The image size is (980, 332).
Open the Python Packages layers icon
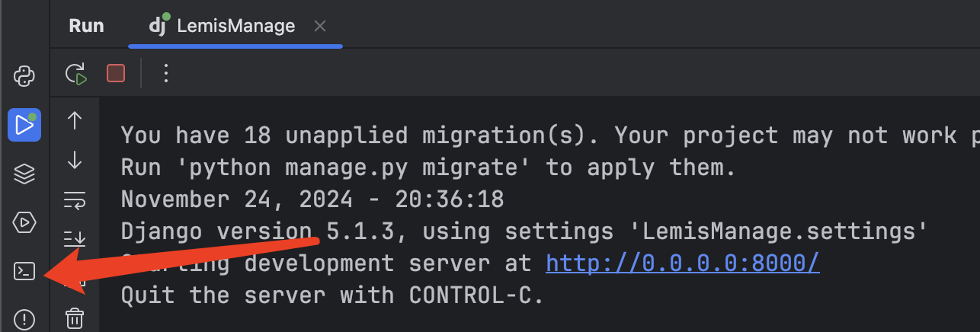(x=24, y=174)
